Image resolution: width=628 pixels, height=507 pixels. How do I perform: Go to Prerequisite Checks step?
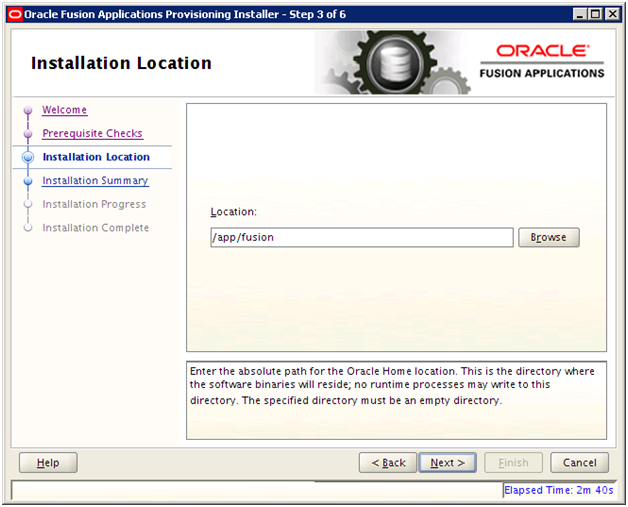pyautogui.click(x=93, y=133)
